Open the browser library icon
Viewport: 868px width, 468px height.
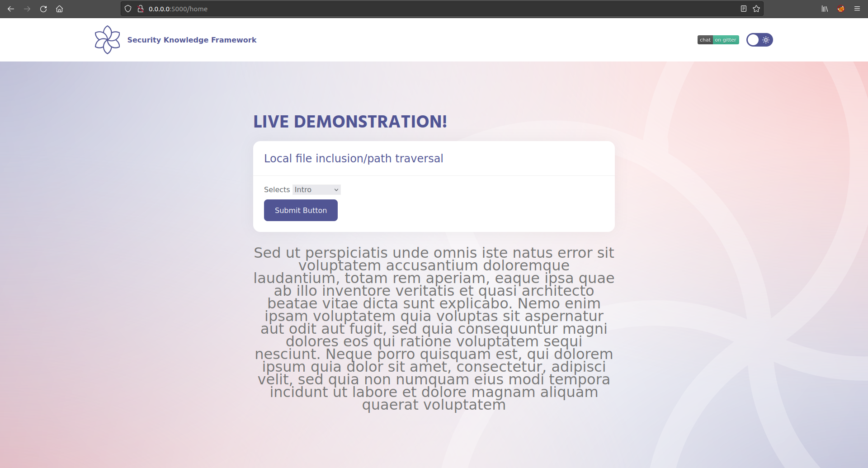click(825, 9)
